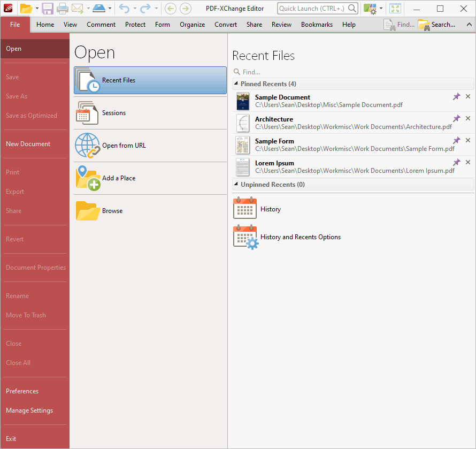The height and width of the screenshot is (449, 476).
Task: Click the UI Options customize icon
Action: coord(370,9)
